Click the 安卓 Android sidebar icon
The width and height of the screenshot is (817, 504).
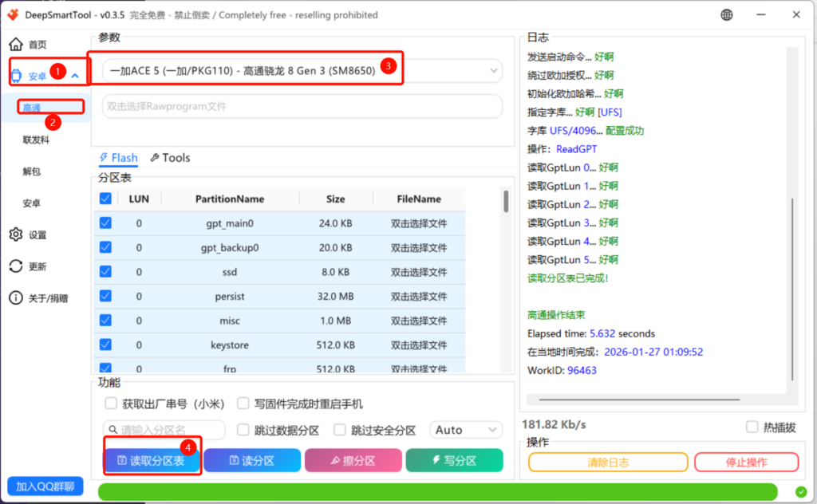point(18,77)
